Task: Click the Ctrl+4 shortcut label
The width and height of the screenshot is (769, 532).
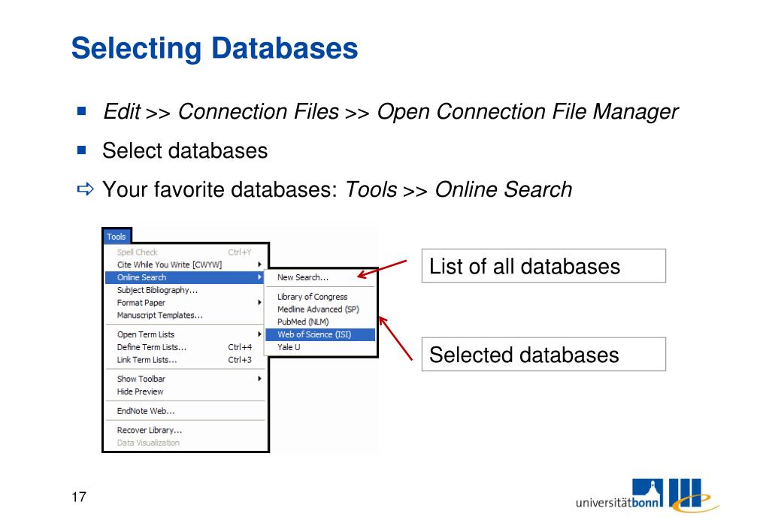Action: click(x=240, y=347)
